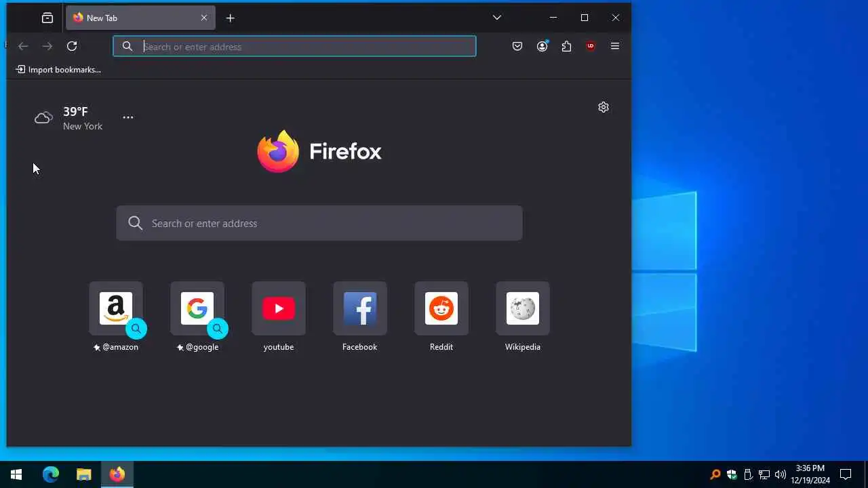Open a new tab with the plus button
This screenshot has height=488, width=868.
231,18
